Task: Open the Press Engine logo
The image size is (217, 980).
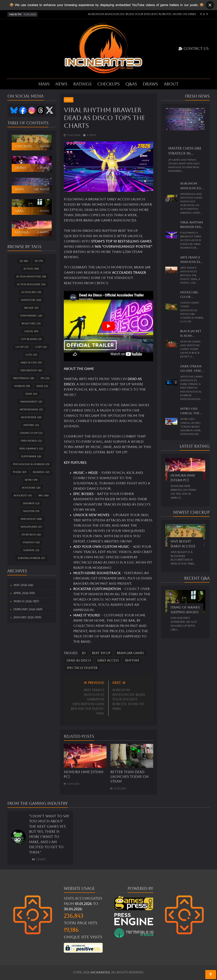Action: pyautogui.click(x=134, y=919)
